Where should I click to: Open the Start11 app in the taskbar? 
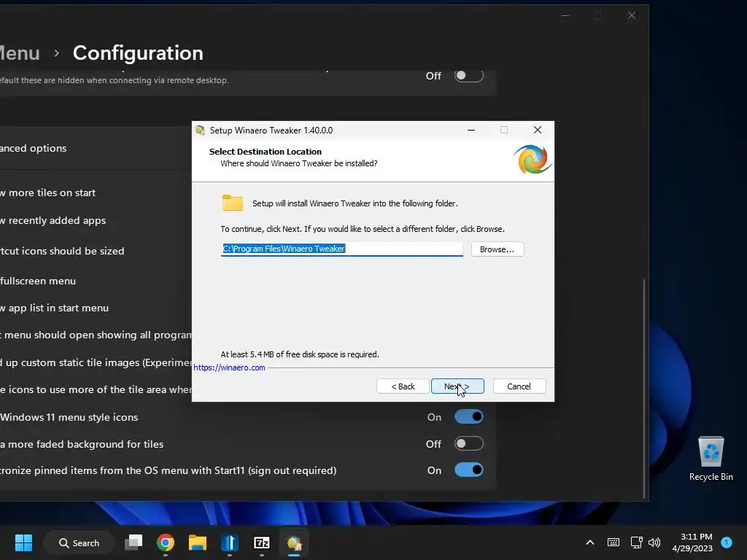pos(229,542)
